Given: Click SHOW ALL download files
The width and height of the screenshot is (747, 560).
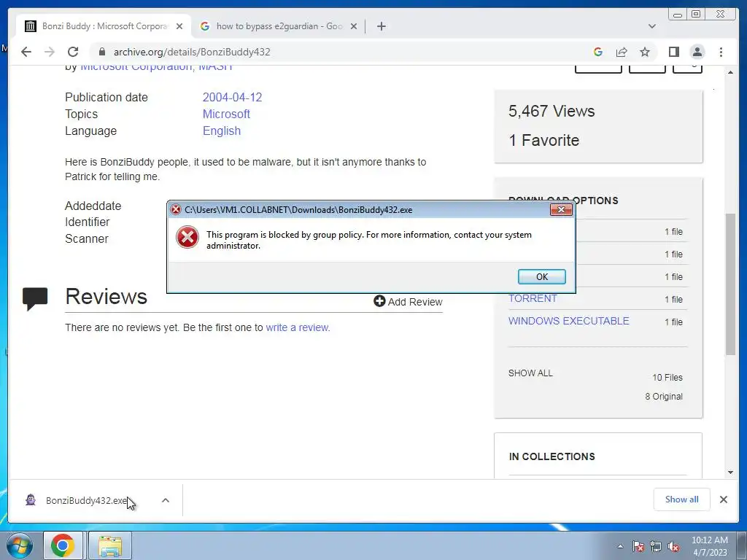Looking at the screenshot, I should 530,373.
